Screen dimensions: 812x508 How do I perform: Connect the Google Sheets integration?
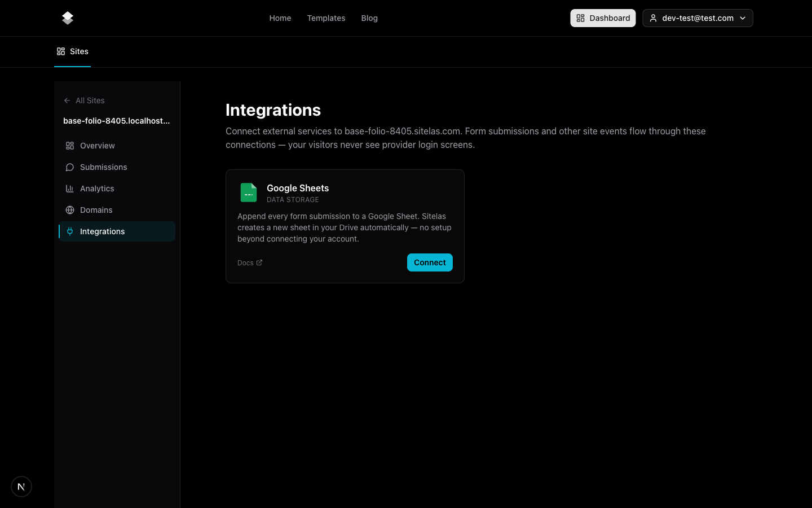[430, 262]
